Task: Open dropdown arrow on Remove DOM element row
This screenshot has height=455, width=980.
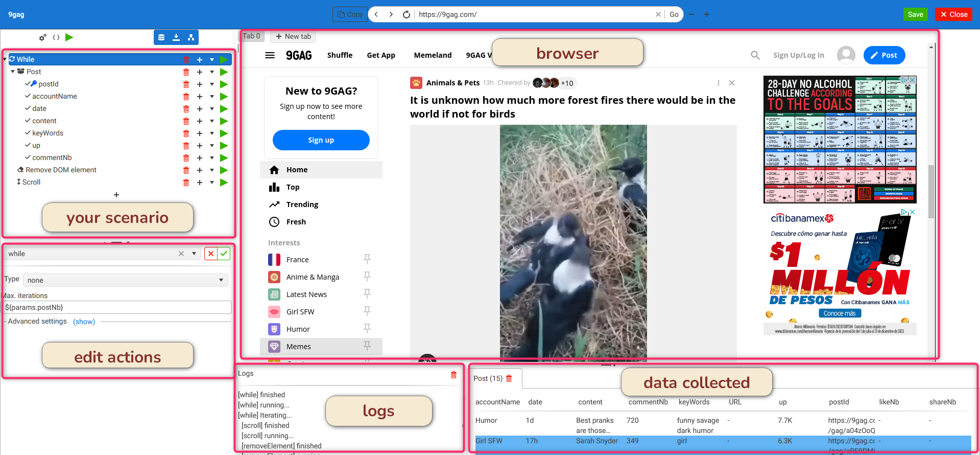Action: pyautogui.click(x=212, y=170)
